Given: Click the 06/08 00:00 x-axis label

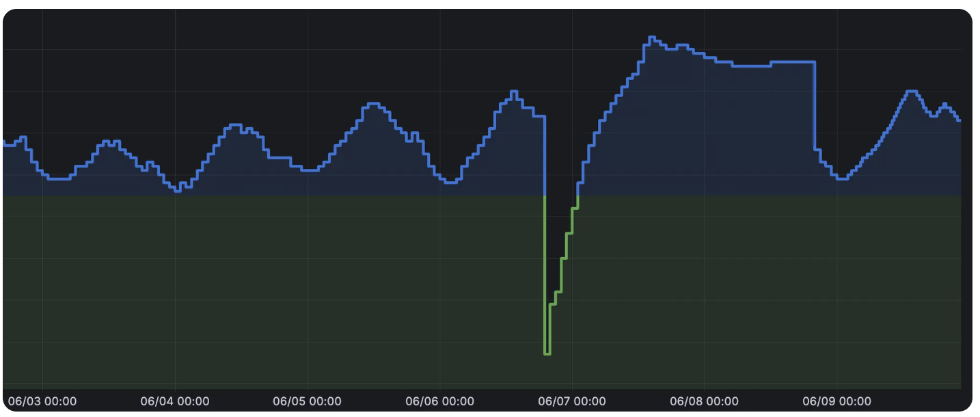Looking at the screenshot, I should click(x=704, y=401).
